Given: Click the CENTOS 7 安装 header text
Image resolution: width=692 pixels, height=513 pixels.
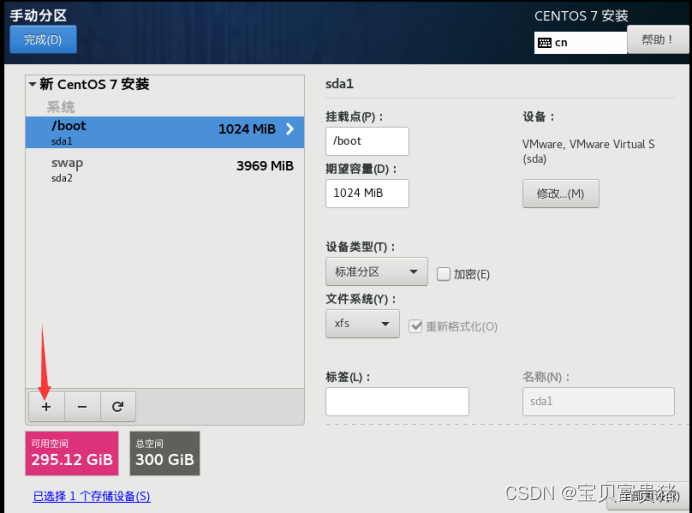Looking at the screenshot, I should (581, 16).
